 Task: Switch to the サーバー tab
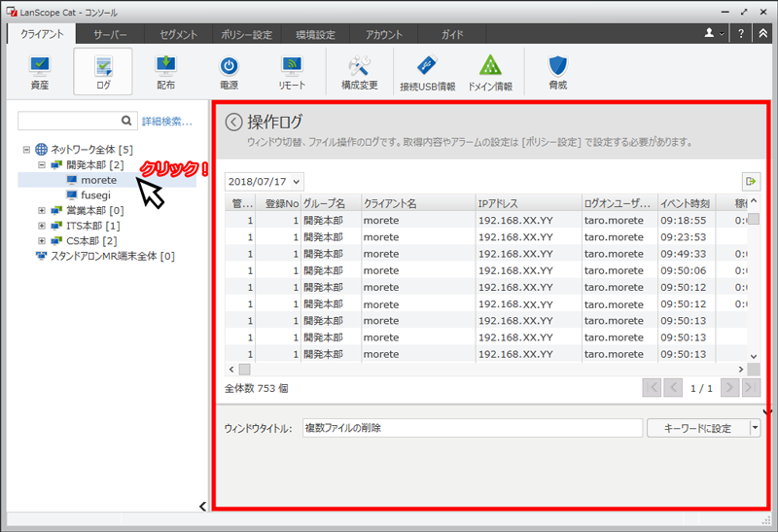pyautogui.click(x=110, y=35)
